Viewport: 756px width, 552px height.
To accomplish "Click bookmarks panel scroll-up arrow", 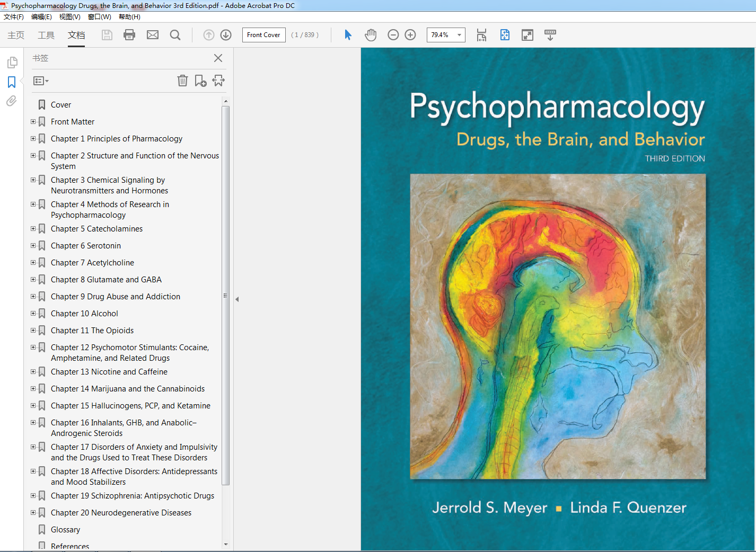I will 226,101.
